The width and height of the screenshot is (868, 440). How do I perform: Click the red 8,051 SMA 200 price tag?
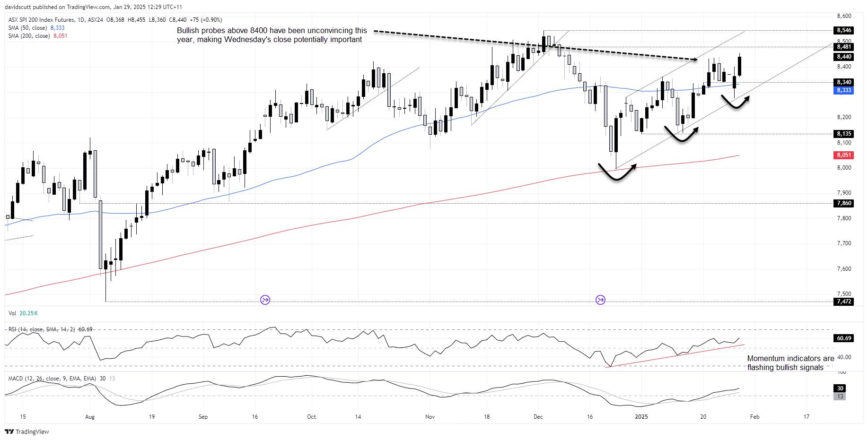click(844, 155)
